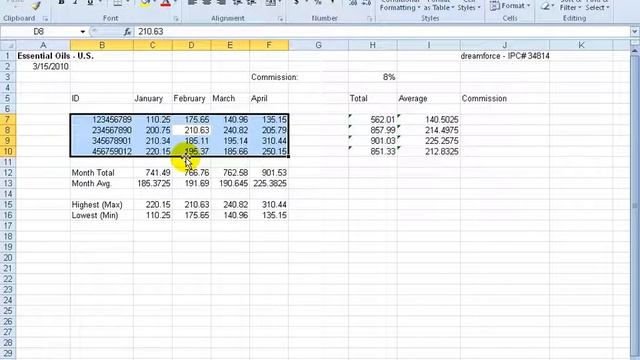Open the Alignment group dialog launcher
Screen dimensions: 640x360
[280, 19]
